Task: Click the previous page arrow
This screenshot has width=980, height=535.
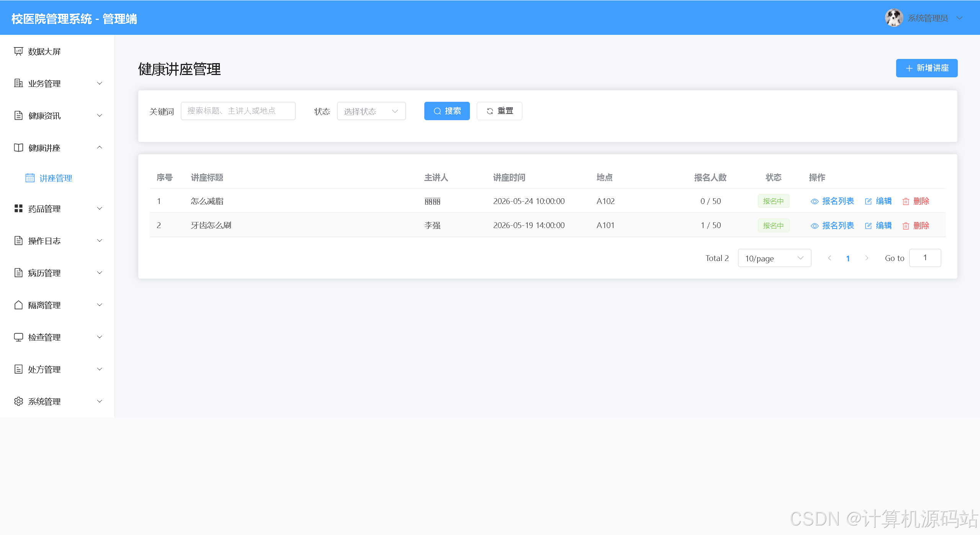Action: click(829, 258)
